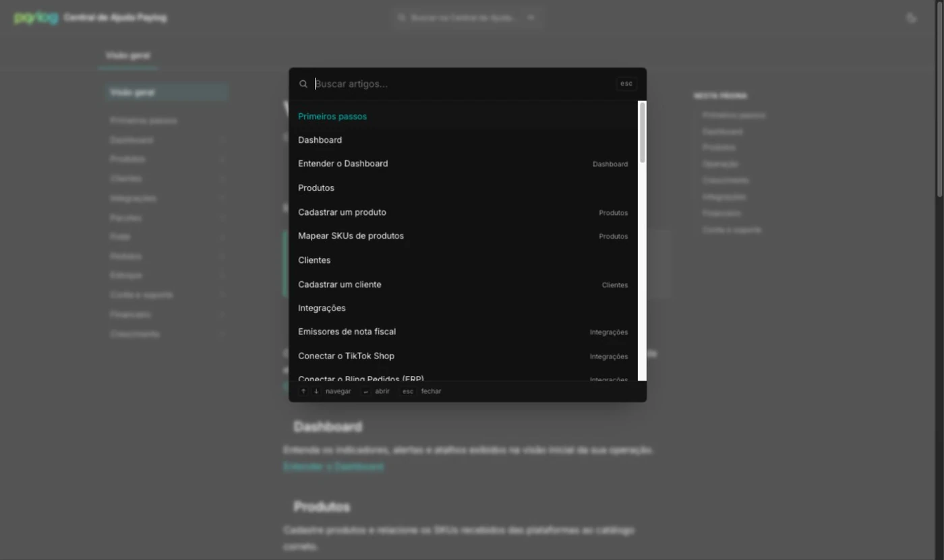The height and width of the screenshot is (560, 944).
Task: Click the header 'Buscar na Central de Ajuda' search bar
Action: (x=467, y=18)
